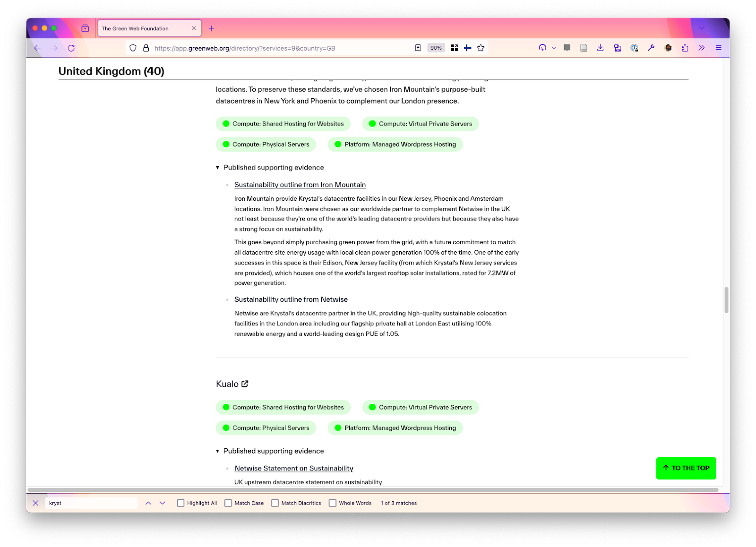756x547 pixels.
Task: Collapse Krystal's Published supporting evidence section
Action: tap(270, 168)
